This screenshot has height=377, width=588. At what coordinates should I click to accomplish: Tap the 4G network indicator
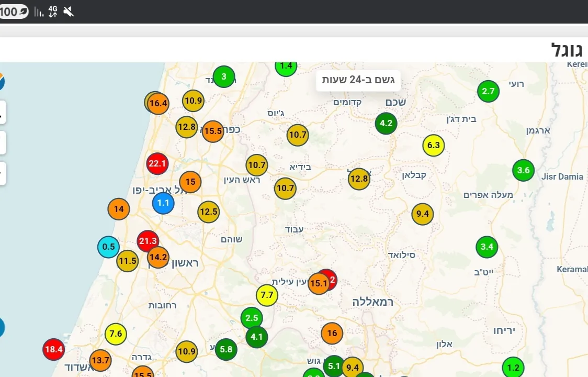click(x=52, y=12)
